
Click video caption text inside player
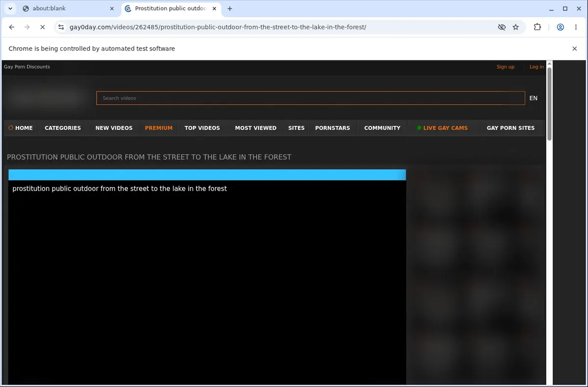click(x=120, y=189)
